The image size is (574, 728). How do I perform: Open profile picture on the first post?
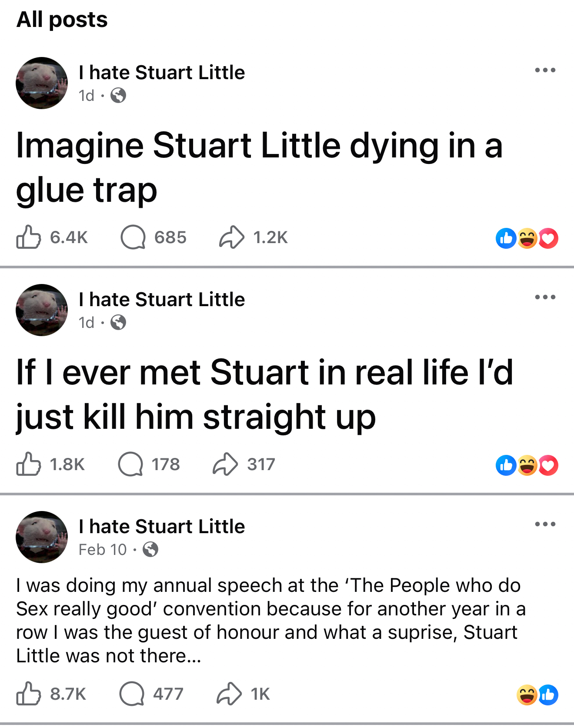(42, 83)
